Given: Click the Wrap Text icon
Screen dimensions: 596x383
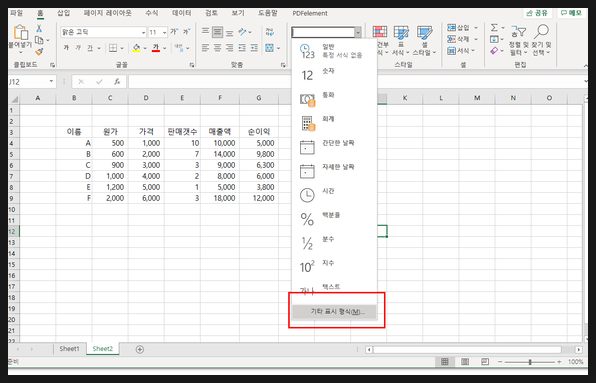Looking at the screenshot, I should pyautogui.click(x=269, y=32).
